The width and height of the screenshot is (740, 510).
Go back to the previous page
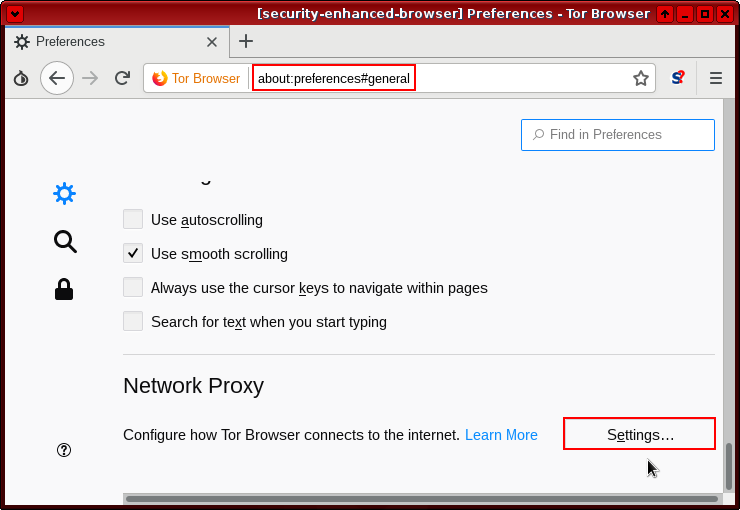coord(57,78)
